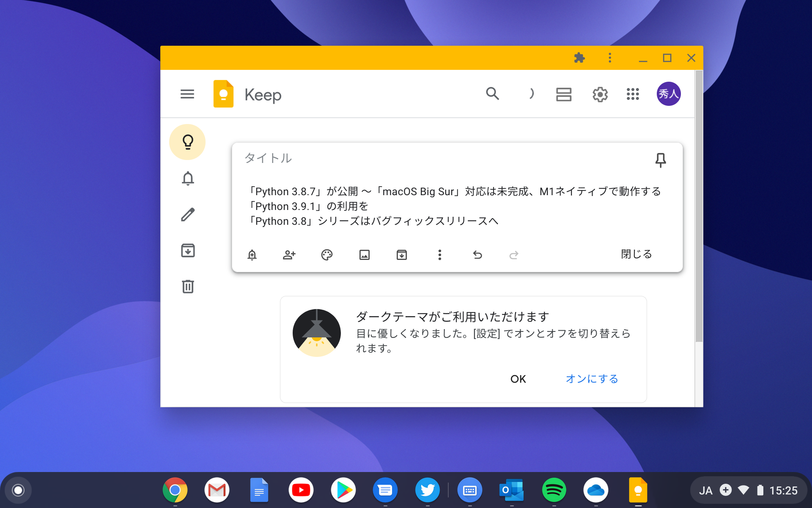The width and height of the screenshot is (812, 508).
Task: Open Keep settings gear menu
Action: (x=600, y=94)
